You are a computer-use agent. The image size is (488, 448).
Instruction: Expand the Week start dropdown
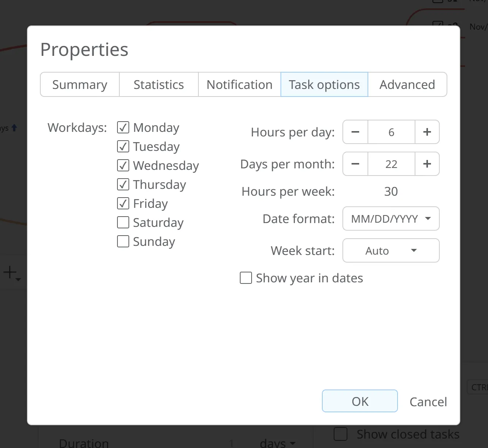tap(391, 251)
